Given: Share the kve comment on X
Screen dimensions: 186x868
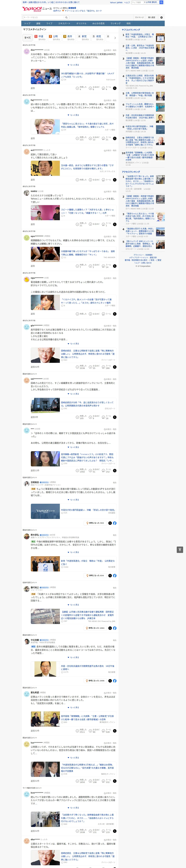Looking at the screenshot, I should click(115, 831).
